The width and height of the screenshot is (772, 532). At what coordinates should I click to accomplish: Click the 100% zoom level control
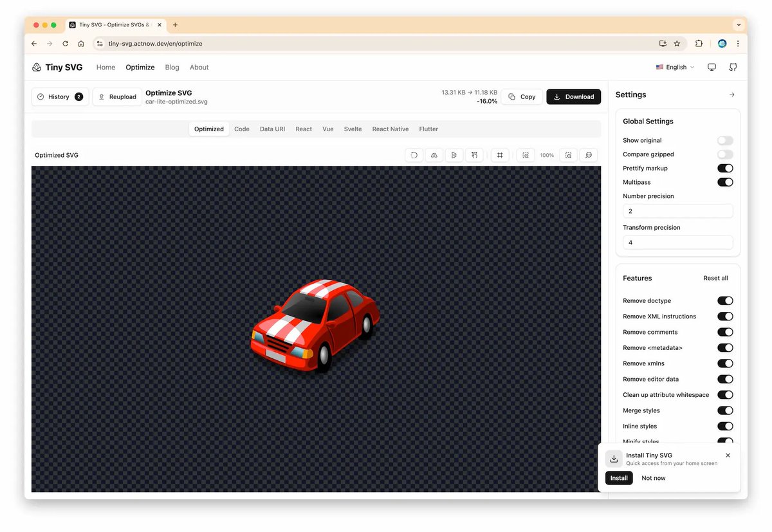[x=547, y=155]
